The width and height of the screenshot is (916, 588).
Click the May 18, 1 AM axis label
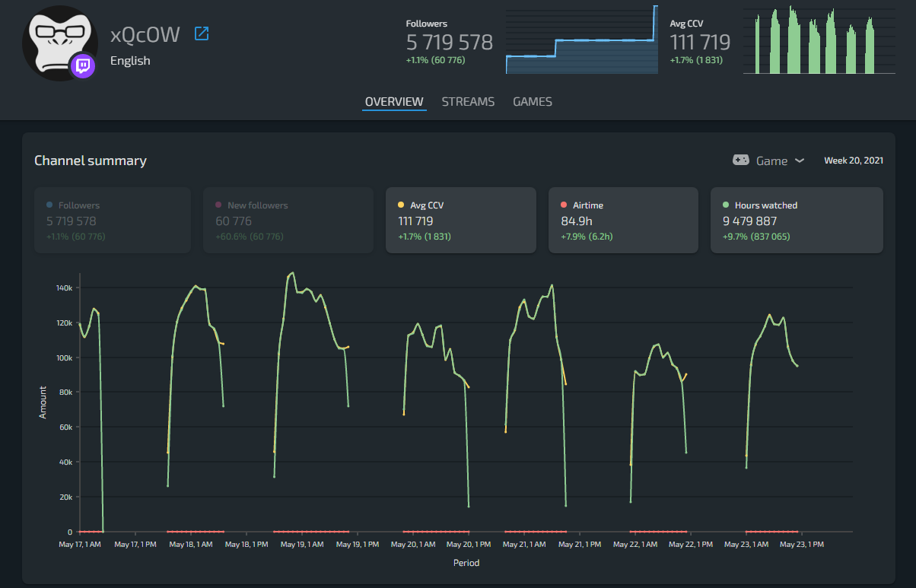(190, 545)
